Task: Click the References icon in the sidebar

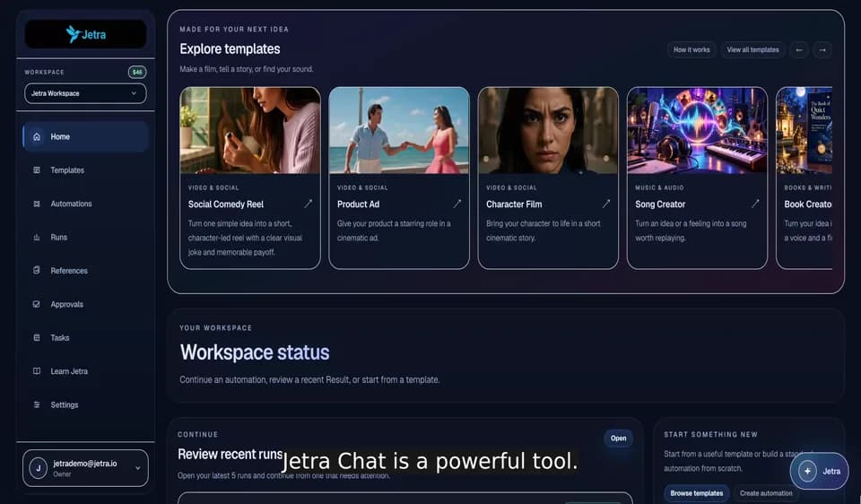Action: click(x=37, y=270)
